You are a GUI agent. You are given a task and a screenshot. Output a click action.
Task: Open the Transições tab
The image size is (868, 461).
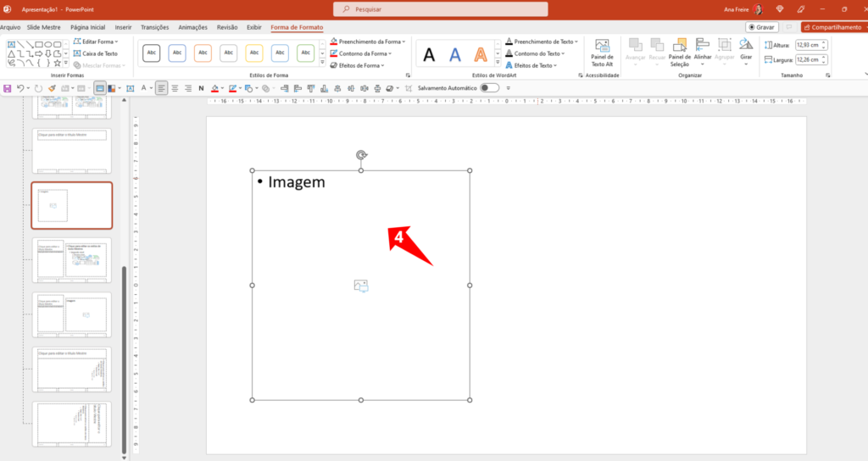point(155,27)
